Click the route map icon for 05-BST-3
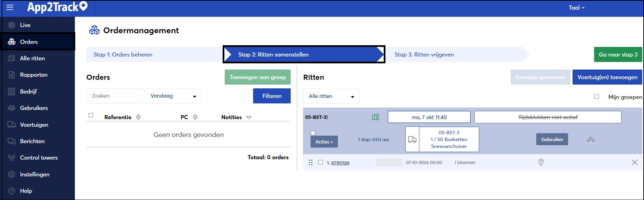This screenshot has width=644, height=200. 376,117
